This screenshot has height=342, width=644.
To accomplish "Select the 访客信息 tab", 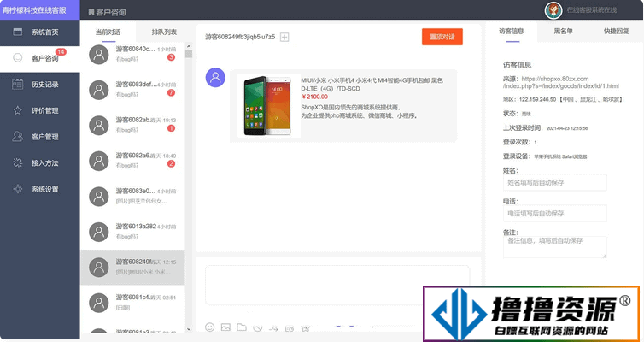I will coord(512,32).
